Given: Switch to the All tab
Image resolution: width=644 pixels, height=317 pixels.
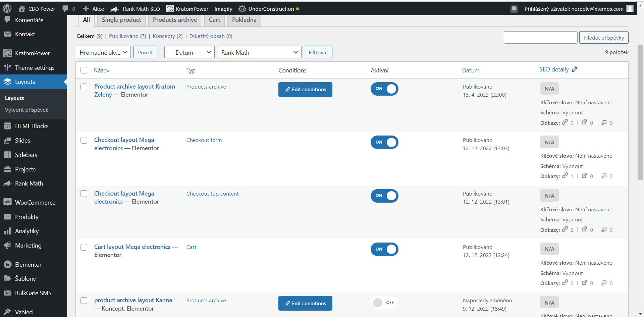Looking at the screenshot, I should tap(87, 20).
